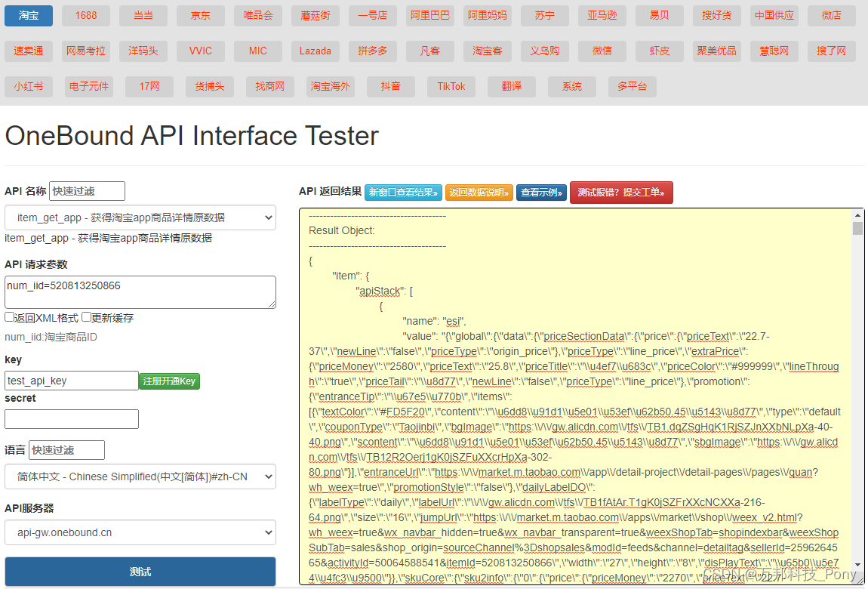Screen dimensions: 868x589
Task: Select the 淘宝客 tab
Action: click(x=487, y=51)
